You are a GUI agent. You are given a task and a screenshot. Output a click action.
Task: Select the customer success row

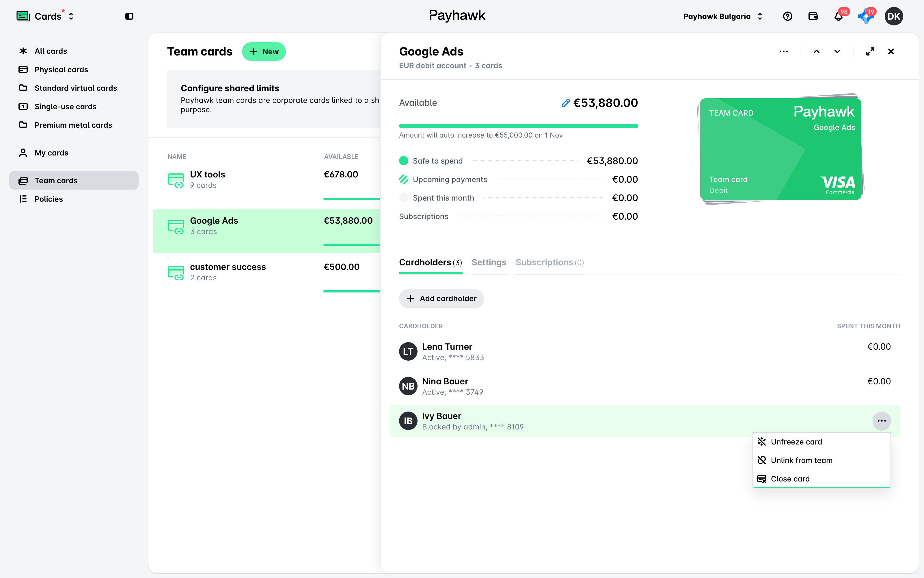point(267,277)
